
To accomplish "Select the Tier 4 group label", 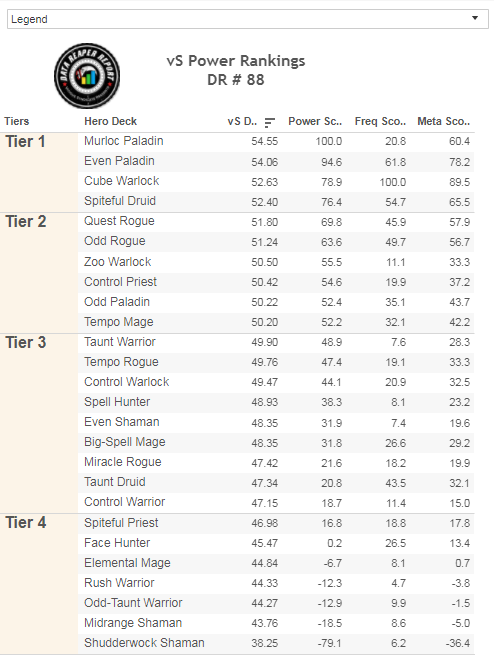I will 26,523.
